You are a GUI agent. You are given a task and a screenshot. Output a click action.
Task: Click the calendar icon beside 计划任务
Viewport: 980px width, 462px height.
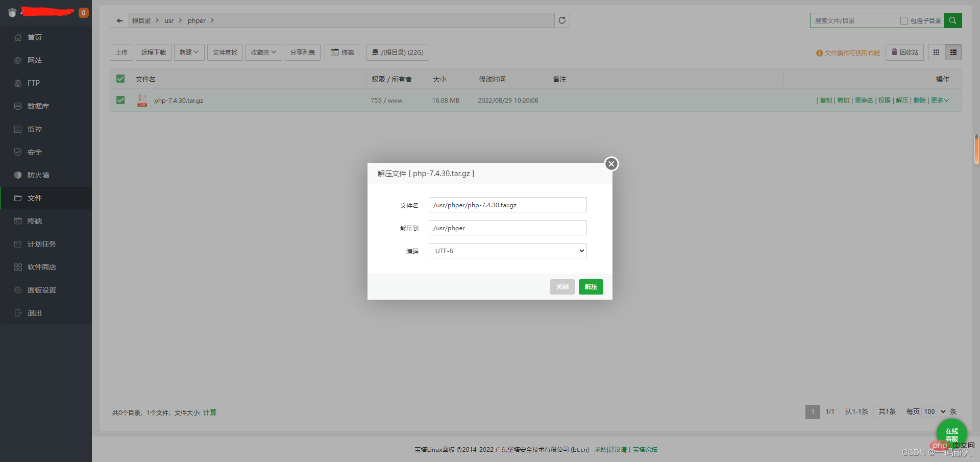click(x=18, y=244)
